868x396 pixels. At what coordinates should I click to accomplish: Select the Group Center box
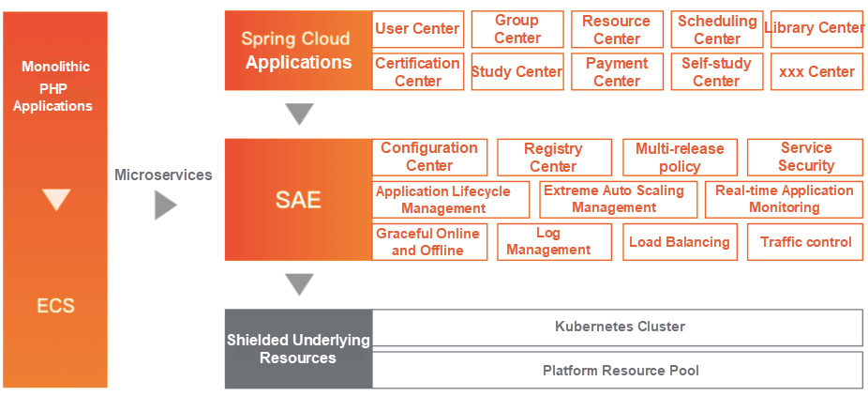tap(517, 29)
